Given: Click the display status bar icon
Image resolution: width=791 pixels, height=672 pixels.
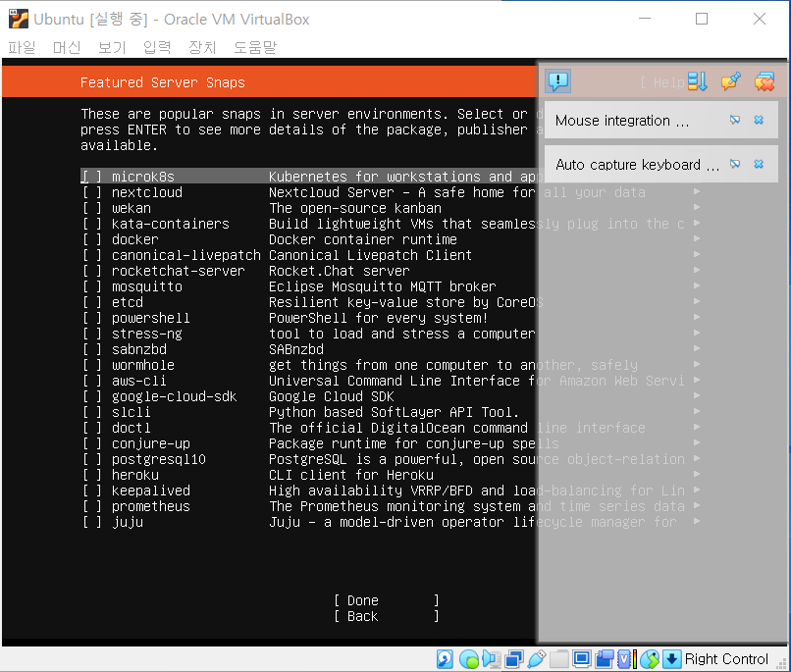Looking at the screenshot, I should pyautogui.click(x=582, y=659).
